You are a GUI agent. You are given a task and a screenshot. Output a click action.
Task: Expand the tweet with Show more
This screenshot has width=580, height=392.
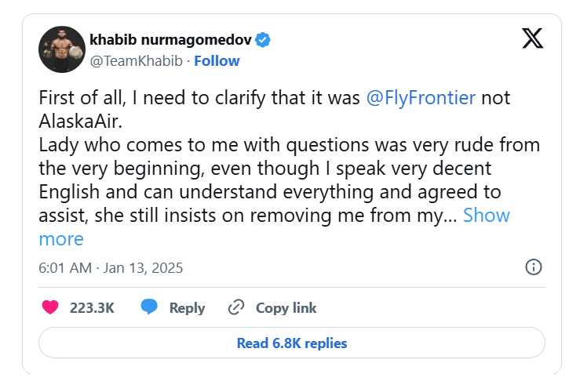pyautogui.click(x=486, y=216)
